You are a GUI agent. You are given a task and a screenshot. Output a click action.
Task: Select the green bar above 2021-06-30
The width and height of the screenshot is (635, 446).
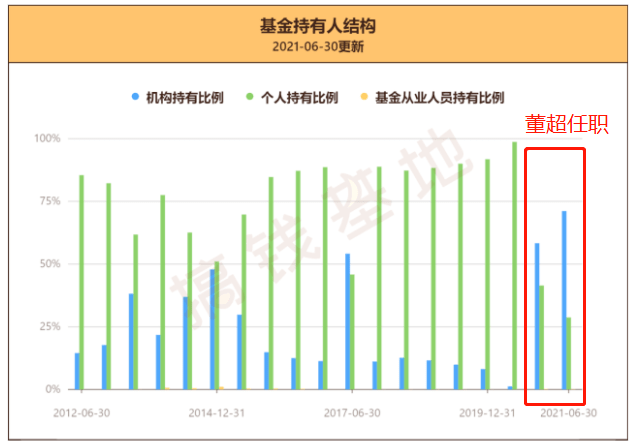pos(569,354)
